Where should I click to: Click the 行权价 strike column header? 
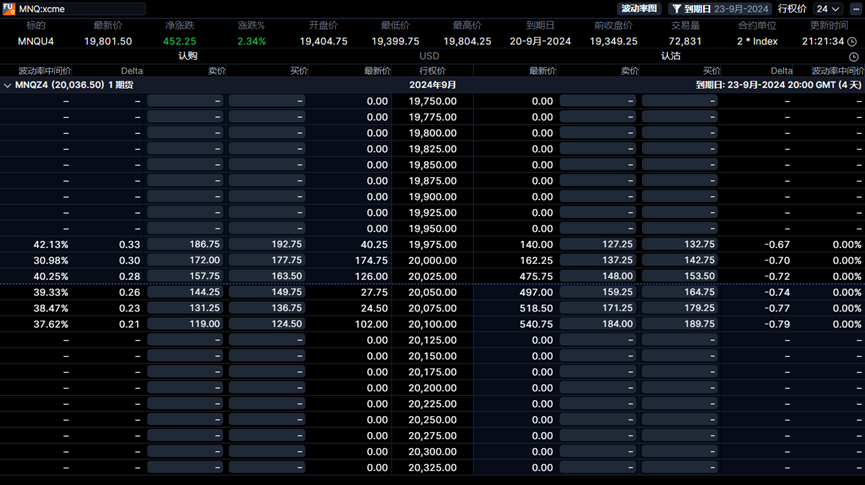coord(432,71)
